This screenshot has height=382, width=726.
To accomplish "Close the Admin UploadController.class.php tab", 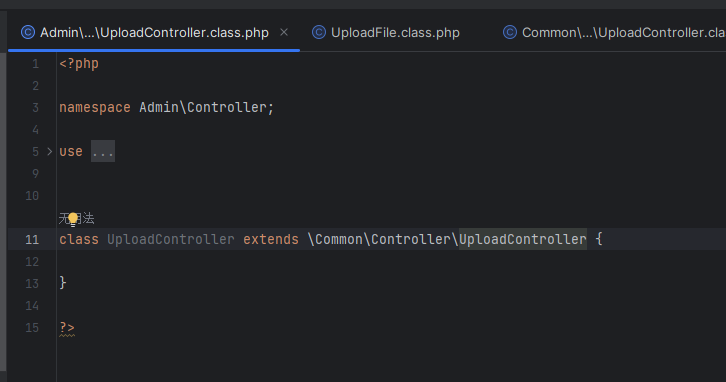I will (x=284, y=32).
